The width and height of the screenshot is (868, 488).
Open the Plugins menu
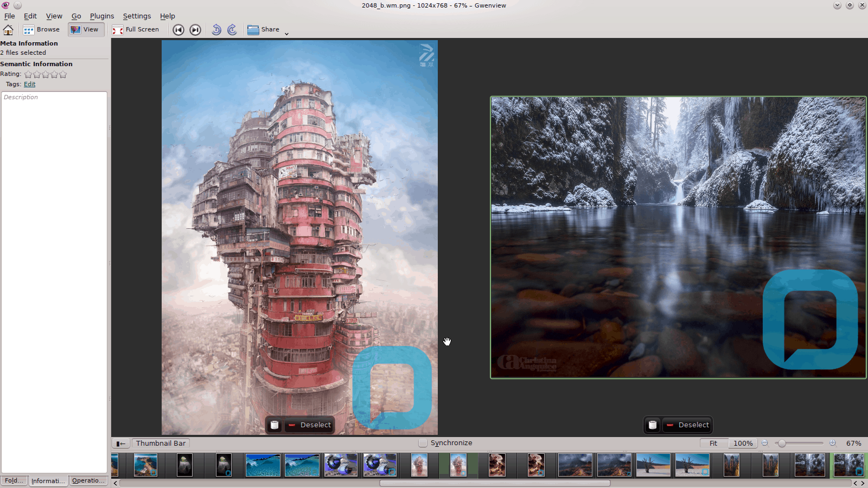click(x=102, y=16)
